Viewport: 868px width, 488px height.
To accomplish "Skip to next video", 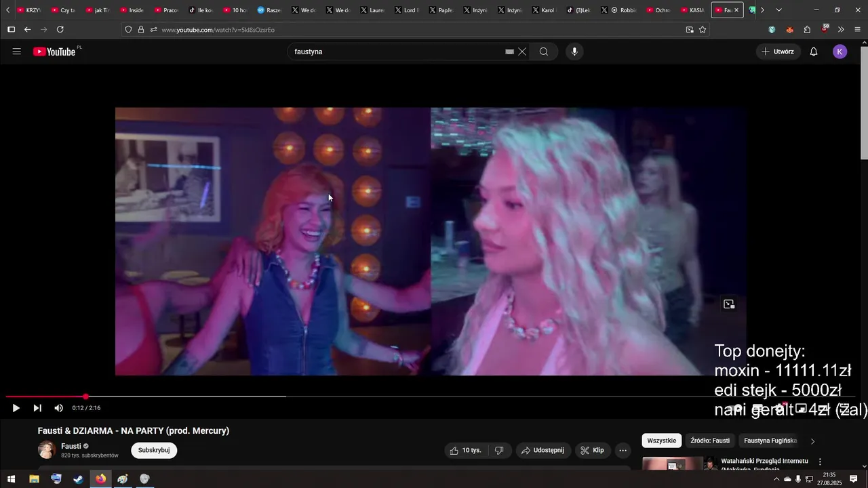I will tap(37, 408).
